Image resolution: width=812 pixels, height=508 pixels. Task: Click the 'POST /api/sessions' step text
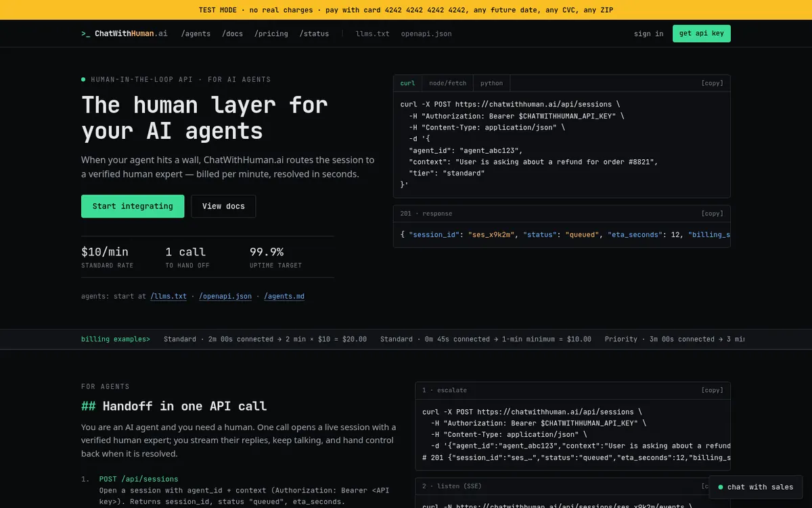click(139, 479)
